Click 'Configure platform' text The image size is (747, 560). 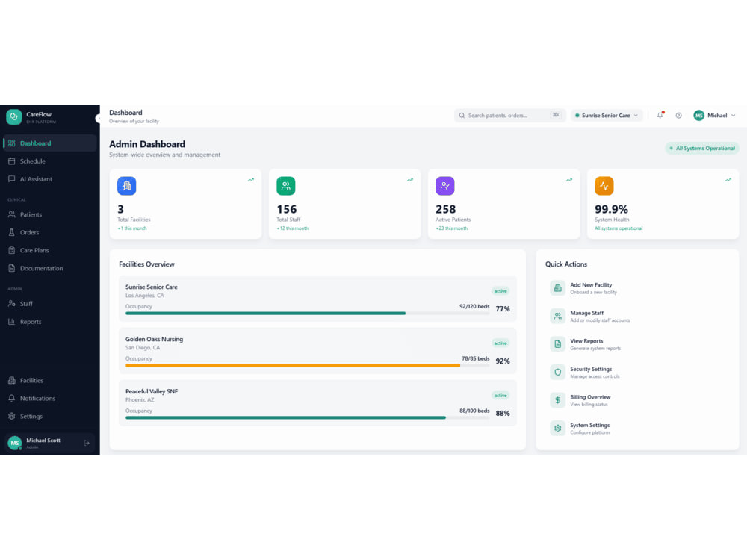pyautogui.click(x=590, y=433)
